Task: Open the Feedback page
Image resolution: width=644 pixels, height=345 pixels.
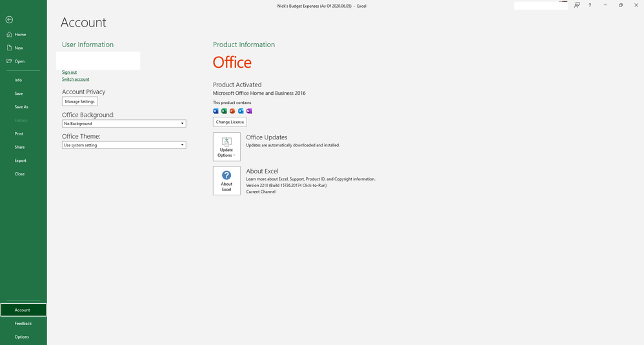Action: (x=23, y=323)
